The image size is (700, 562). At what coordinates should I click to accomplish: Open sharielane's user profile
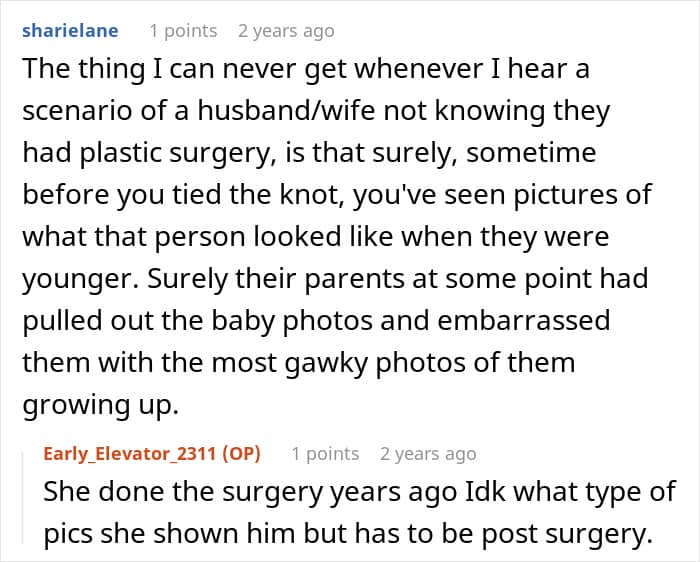click(70, 31)
